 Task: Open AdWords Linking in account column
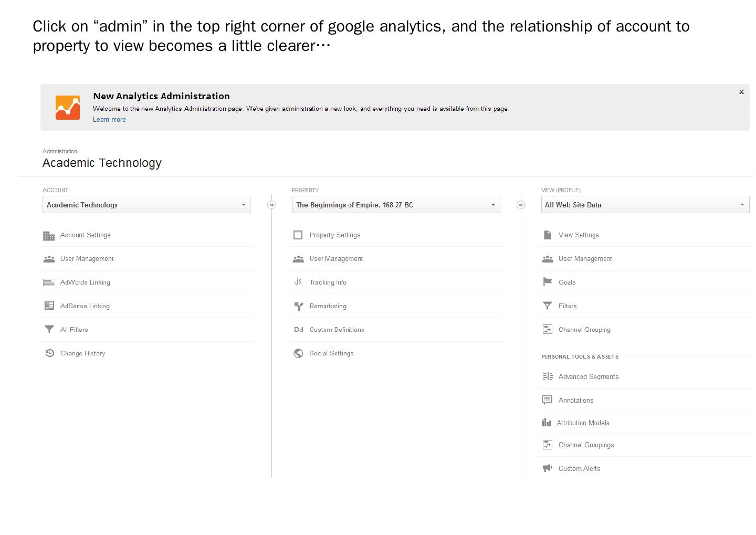pyautogui.click(x=85, y=282)
